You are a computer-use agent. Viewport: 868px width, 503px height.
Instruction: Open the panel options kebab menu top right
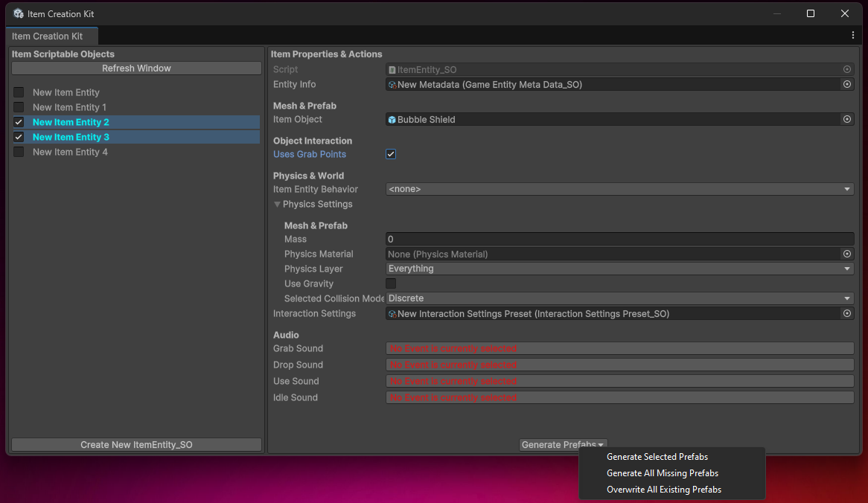(852, 35)
